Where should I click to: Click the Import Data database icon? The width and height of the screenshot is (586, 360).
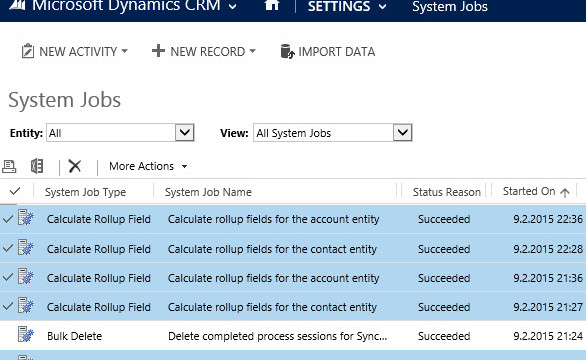pyautogui.click(x=287, y=52)
